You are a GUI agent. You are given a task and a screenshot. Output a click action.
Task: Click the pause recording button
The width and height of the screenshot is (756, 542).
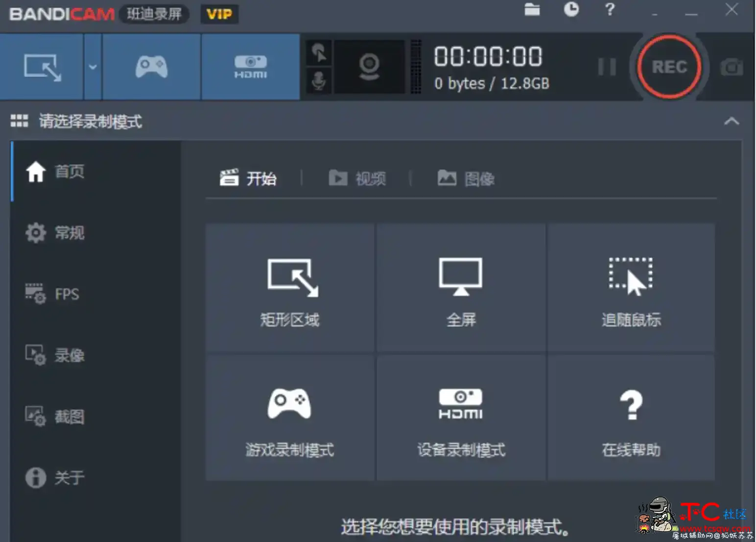607,67
